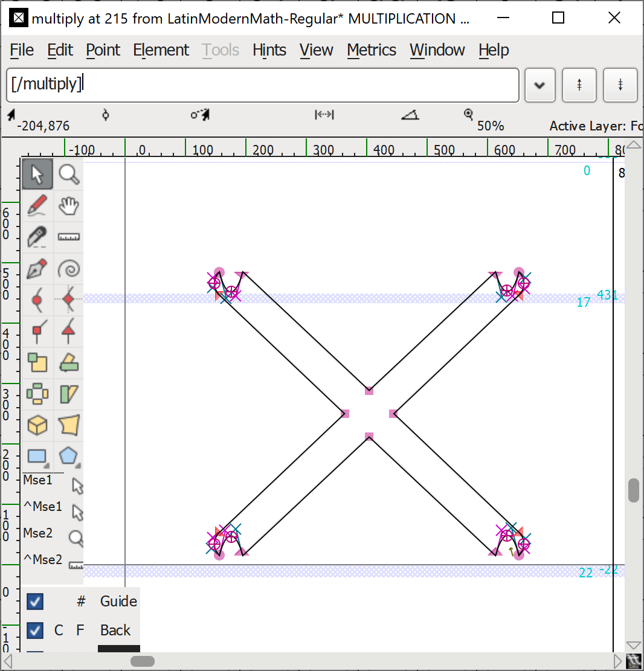Image resolution: width=644 pixels, height=671 pixels.
Task: Open the Element menu
Action: (161, 50)
